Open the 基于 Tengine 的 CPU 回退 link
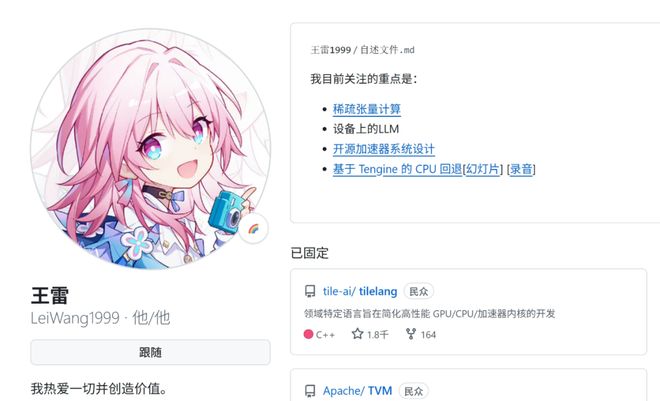The height and width of the screenshot is (401, 660). coord(397,169)
